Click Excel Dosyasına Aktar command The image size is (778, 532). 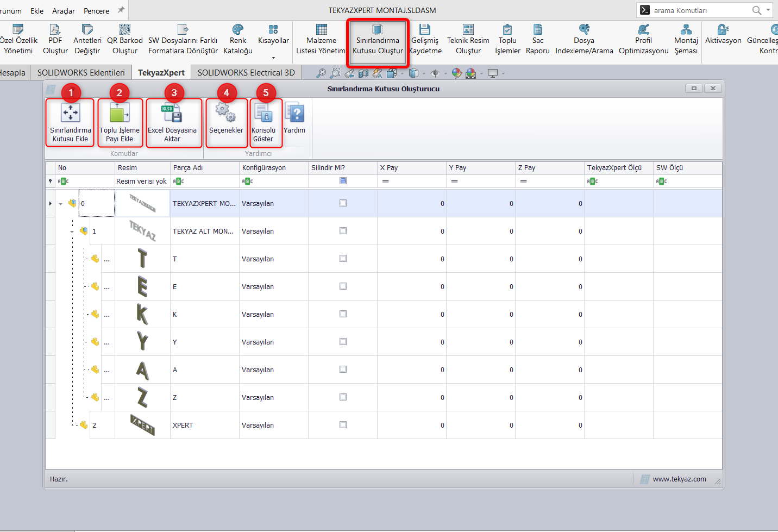click(x=172, y=123)
